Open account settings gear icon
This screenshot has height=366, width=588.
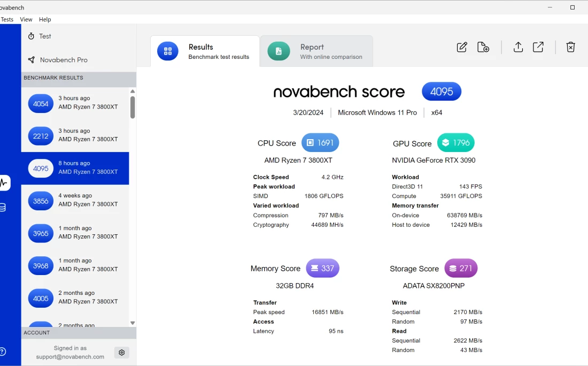(x=122, y=353)
